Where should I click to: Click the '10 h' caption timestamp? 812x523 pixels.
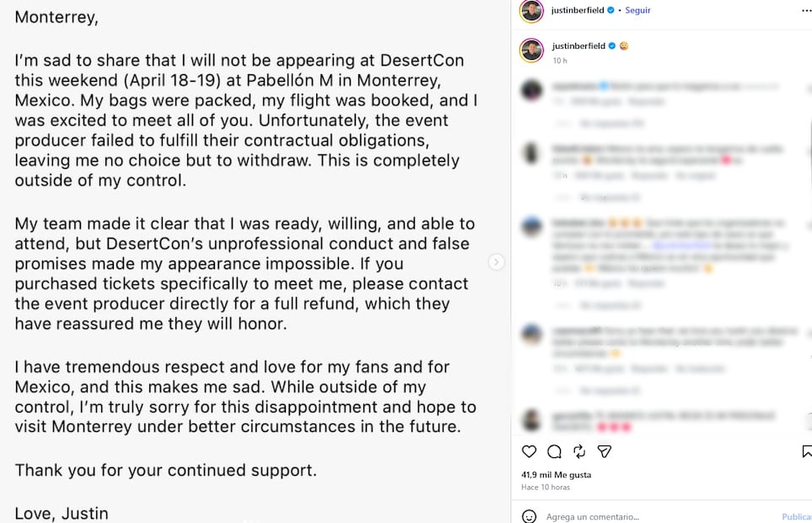click(x=559, y=61)
